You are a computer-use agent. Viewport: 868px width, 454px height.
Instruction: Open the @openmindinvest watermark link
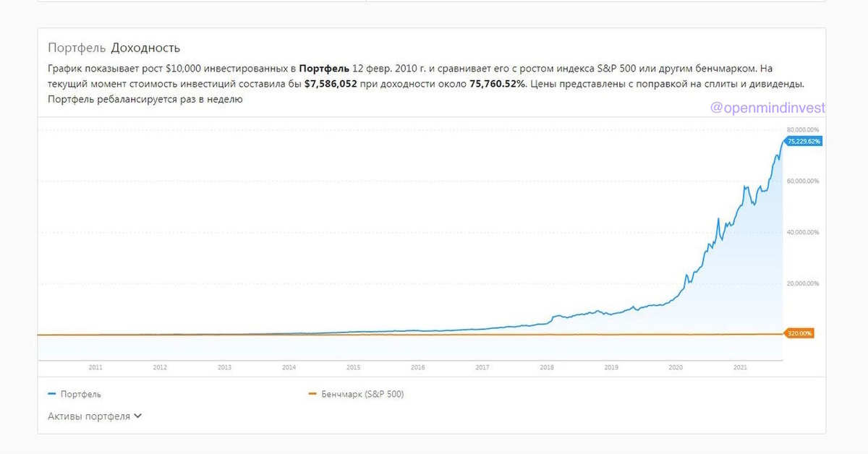(767, 108)
